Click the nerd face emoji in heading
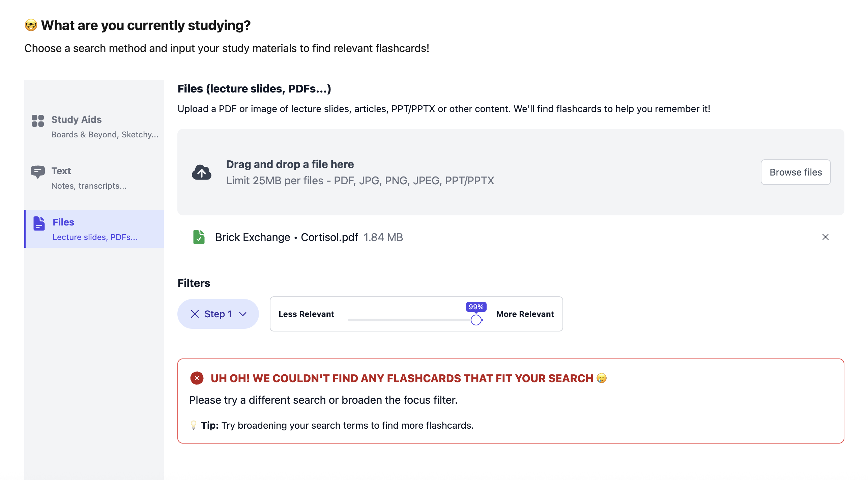The height and width of the screenshot is (480, 868). point(31,25)
